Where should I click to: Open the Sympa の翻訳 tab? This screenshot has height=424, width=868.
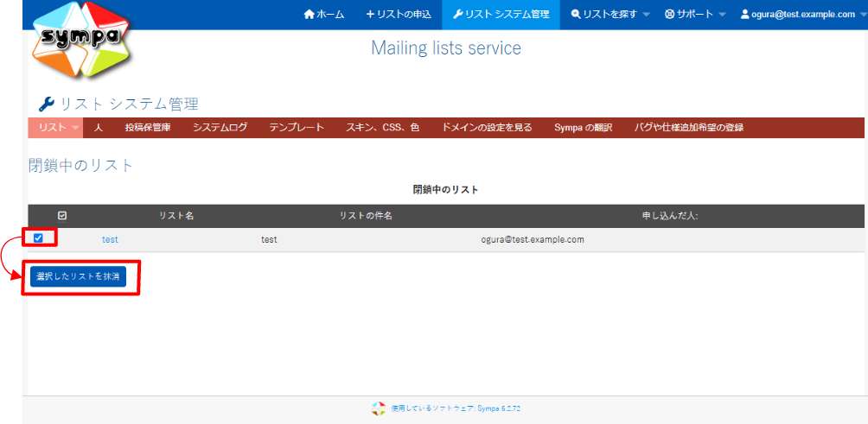coord(584,128)
